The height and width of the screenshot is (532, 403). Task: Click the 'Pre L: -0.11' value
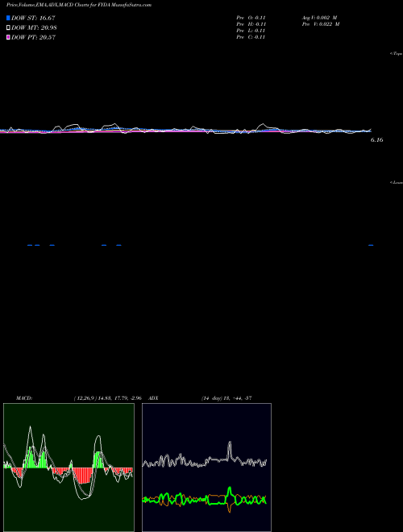click(x=251, y=31)
